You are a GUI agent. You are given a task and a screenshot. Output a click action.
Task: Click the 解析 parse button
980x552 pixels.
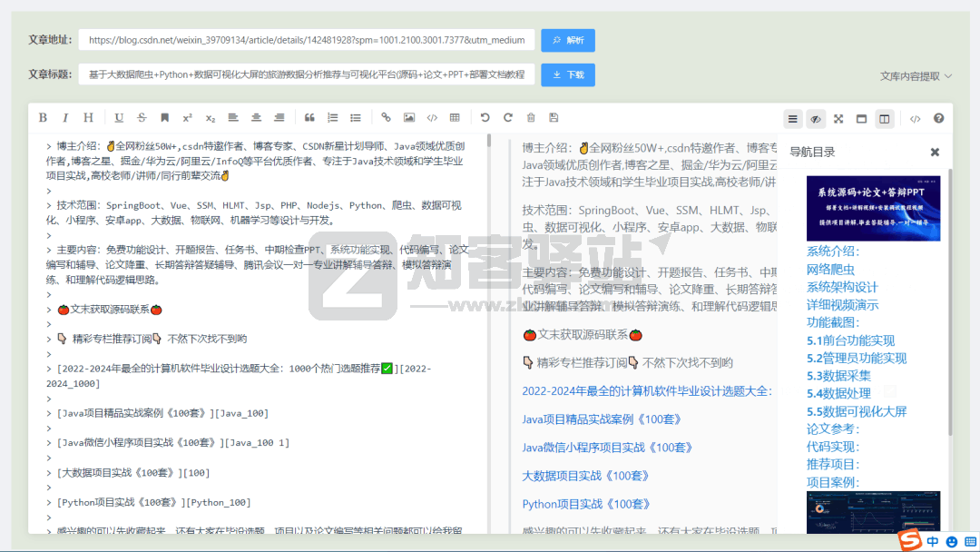pos(567,40)
